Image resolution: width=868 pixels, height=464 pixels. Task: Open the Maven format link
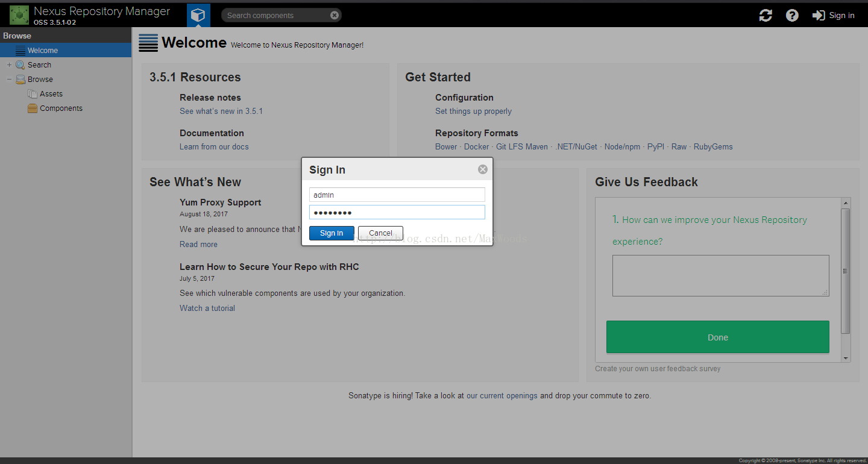tap(537, 147)
